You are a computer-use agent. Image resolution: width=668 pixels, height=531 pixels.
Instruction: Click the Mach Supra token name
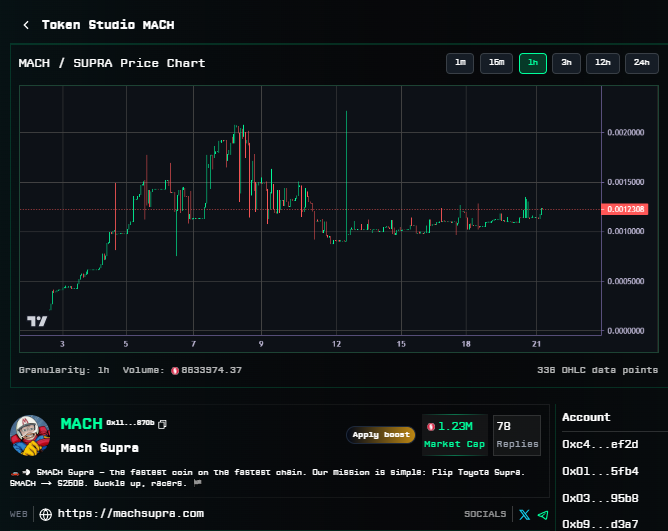tap(100, 448)
